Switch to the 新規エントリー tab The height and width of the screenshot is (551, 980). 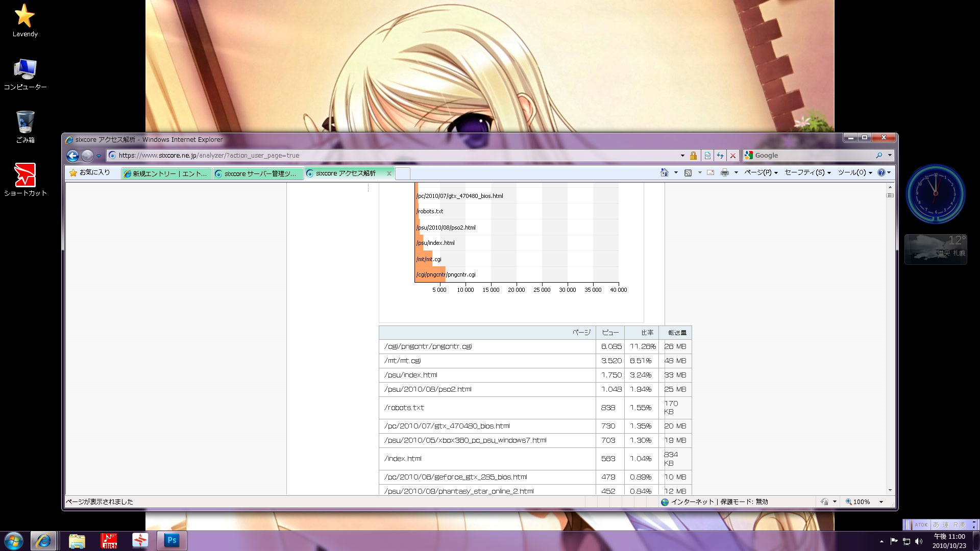click(167, 174)
